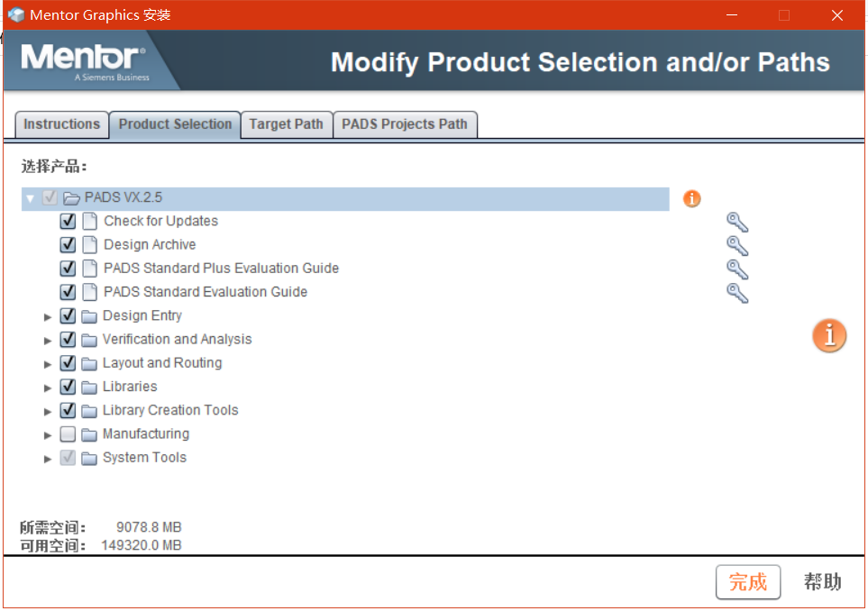The width and height of the screenshot is (868, 611).
Task: Collapse the PADS VX.2.5 tree node
Action: click(31, 198)
